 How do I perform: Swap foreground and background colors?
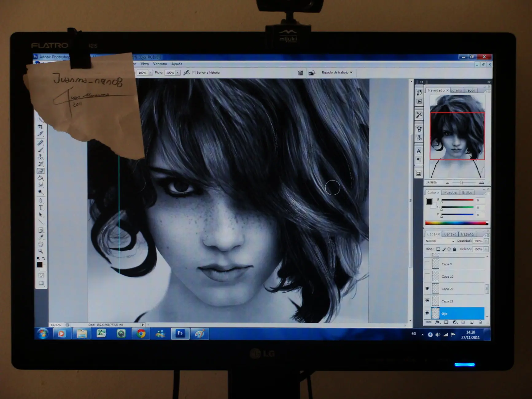44,258
